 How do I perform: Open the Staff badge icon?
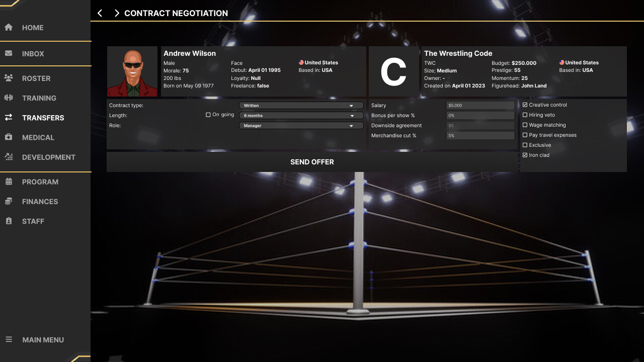[9, 221]
